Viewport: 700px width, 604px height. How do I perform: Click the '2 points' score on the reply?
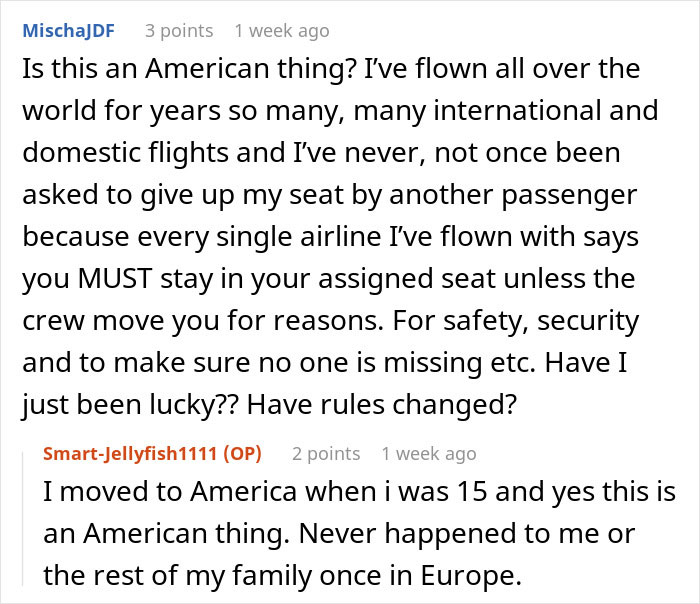pos(326,454)
